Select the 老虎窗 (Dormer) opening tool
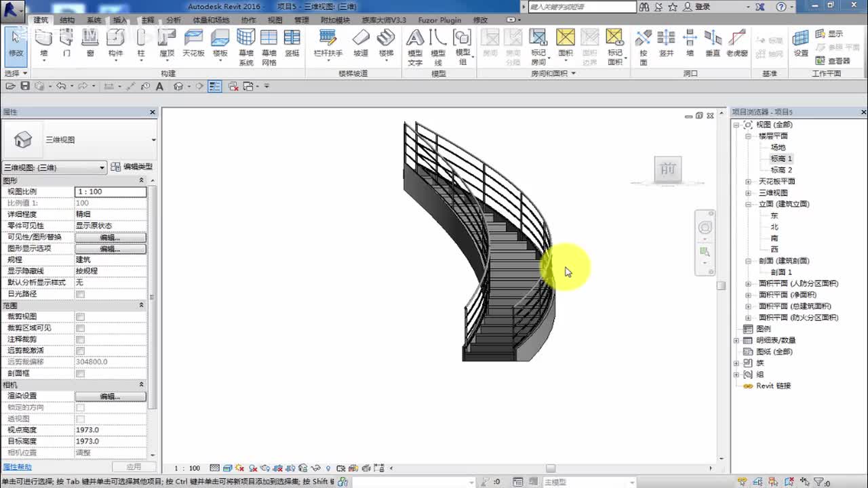This screenshot has height=488, width=868. point(736,43)
